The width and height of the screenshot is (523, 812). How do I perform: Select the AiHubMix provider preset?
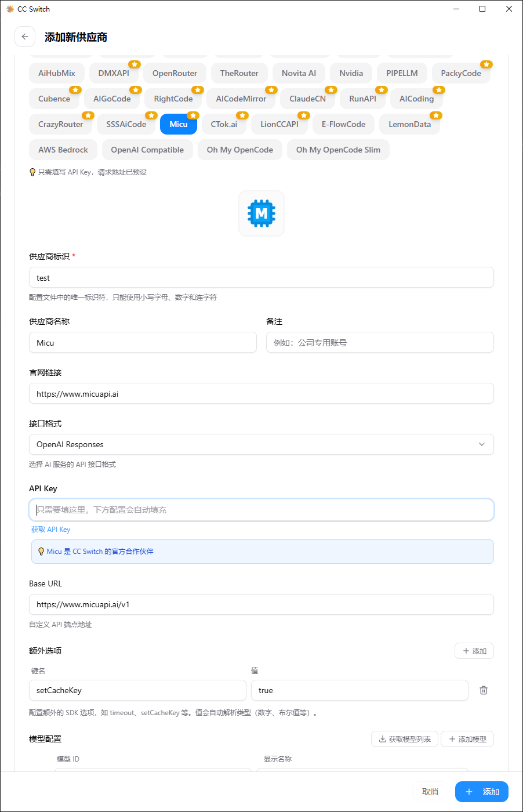57,73
